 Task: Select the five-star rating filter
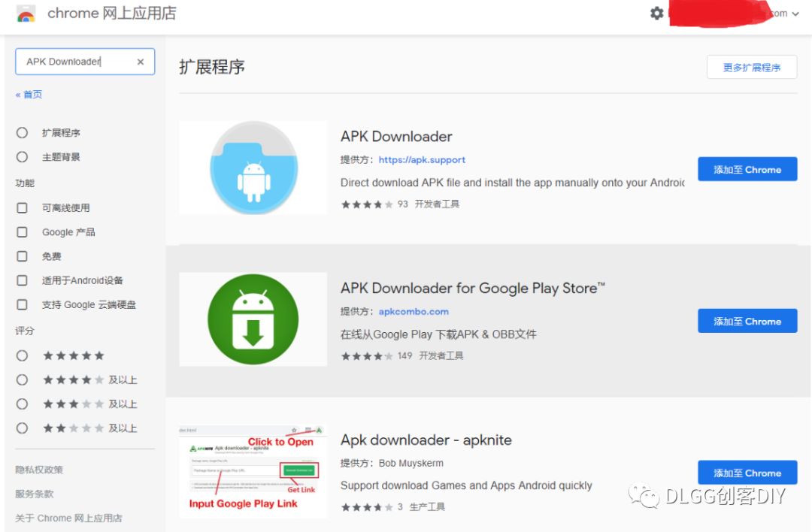tap(22, 355)
